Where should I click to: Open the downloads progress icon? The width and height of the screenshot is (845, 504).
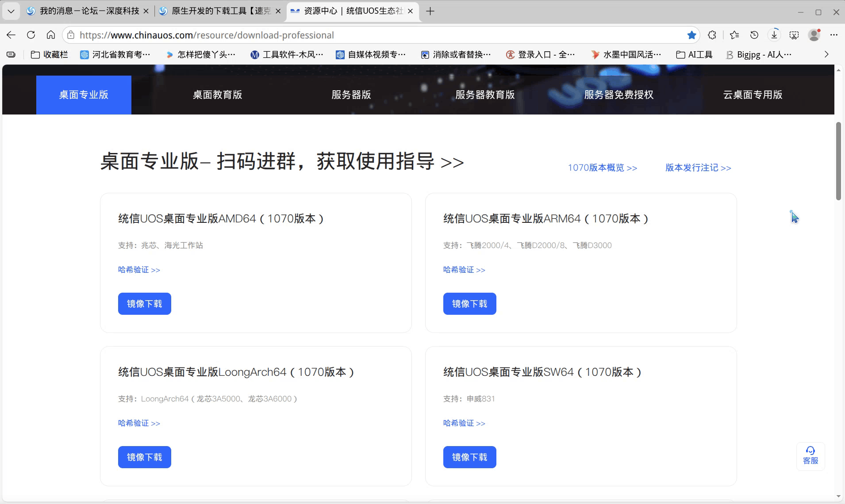pyautogui.click(x=773, y=35)
